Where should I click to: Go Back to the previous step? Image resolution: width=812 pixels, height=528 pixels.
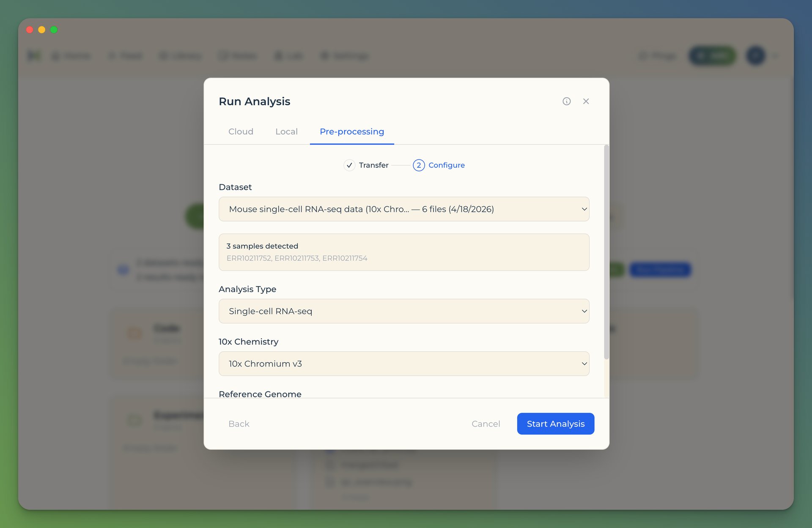(239, 424)
